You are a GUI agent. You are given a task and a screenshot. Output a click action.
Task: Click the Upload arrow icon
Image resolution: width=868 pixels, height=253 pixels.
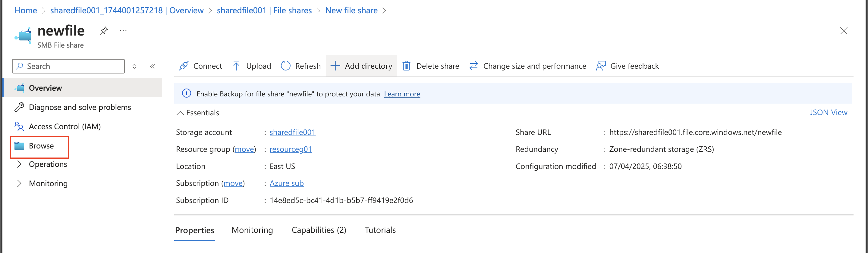coord(237,66)
